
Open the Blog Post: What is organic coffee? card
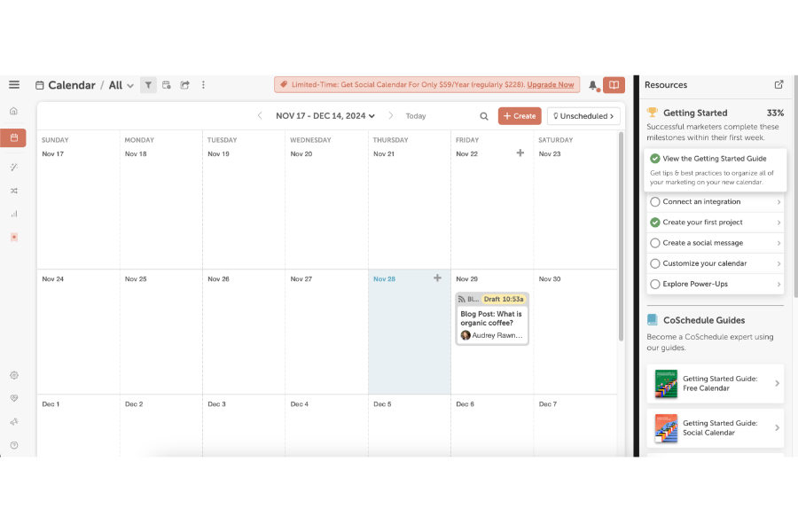click(x=492, y=318)
